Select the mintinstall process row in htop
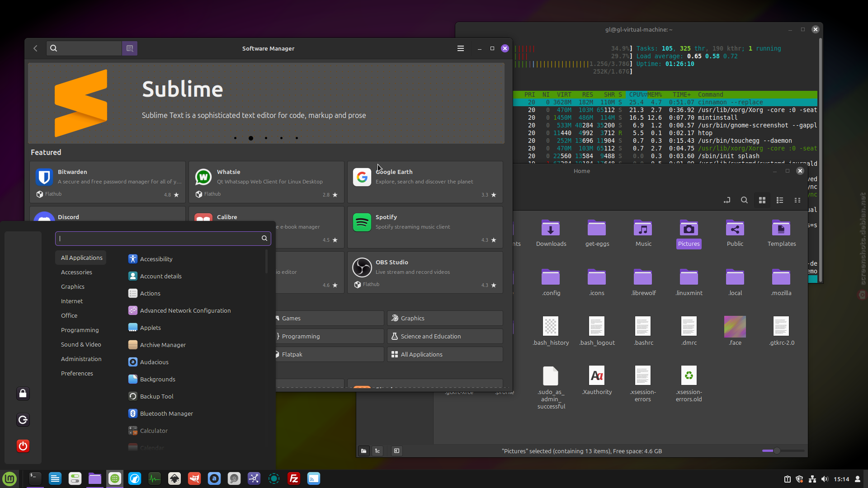This screenshot has width=868, height=488. pyautogui.click(x=665, y=117)
